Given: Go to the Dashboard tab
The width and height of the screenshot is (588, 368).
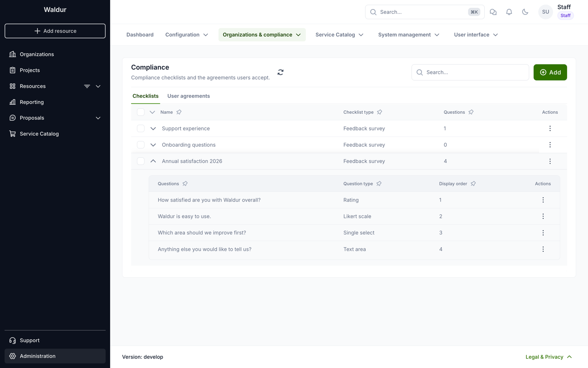Looking at the screenshot, I should (x=140, y=35).
